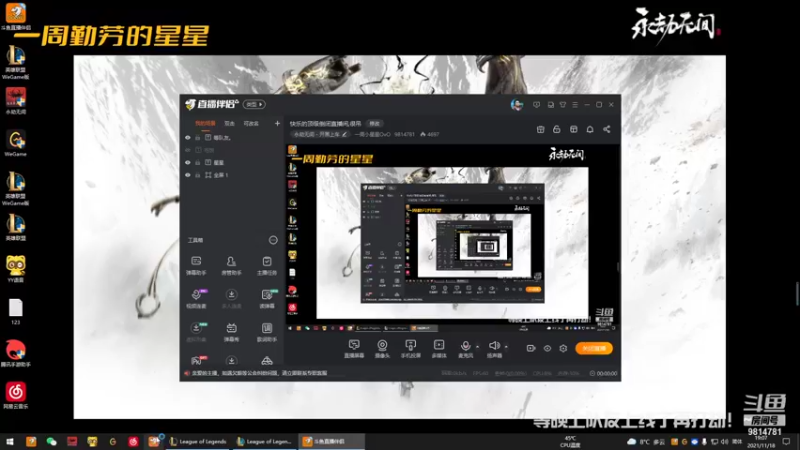Open the 歌词助手 lyrics assistant tool
This screenshot has height=450, width=800.
coord(267,332)
